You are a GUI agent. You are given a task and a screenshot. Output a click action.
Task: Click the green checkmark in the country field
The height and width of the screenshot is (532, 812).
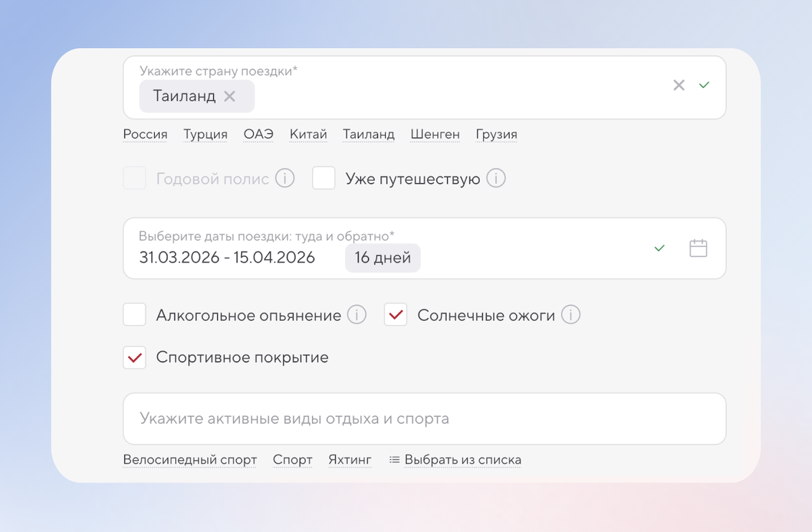point(704,85)
